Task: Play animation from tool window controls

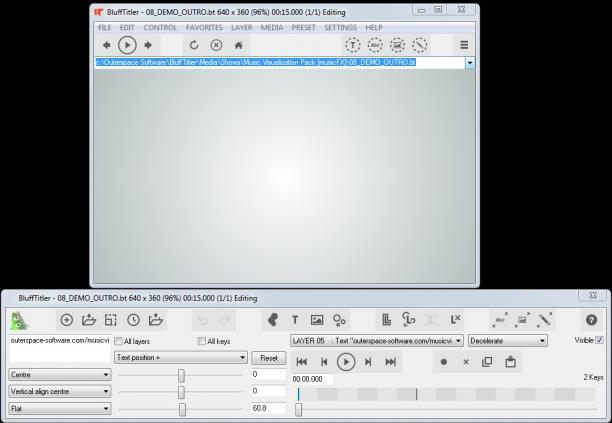Action: click(346, 362)
